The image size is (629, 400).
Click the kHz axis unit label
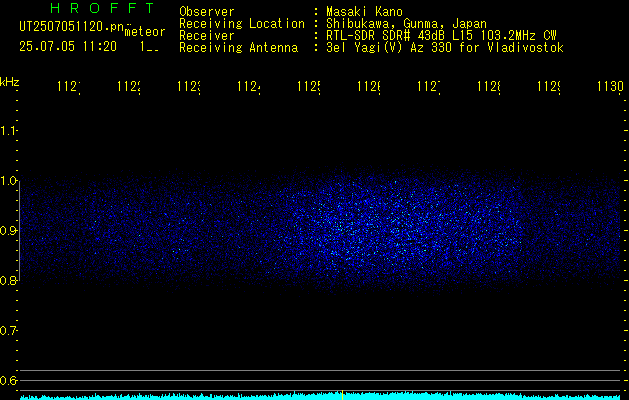point(10,81)
